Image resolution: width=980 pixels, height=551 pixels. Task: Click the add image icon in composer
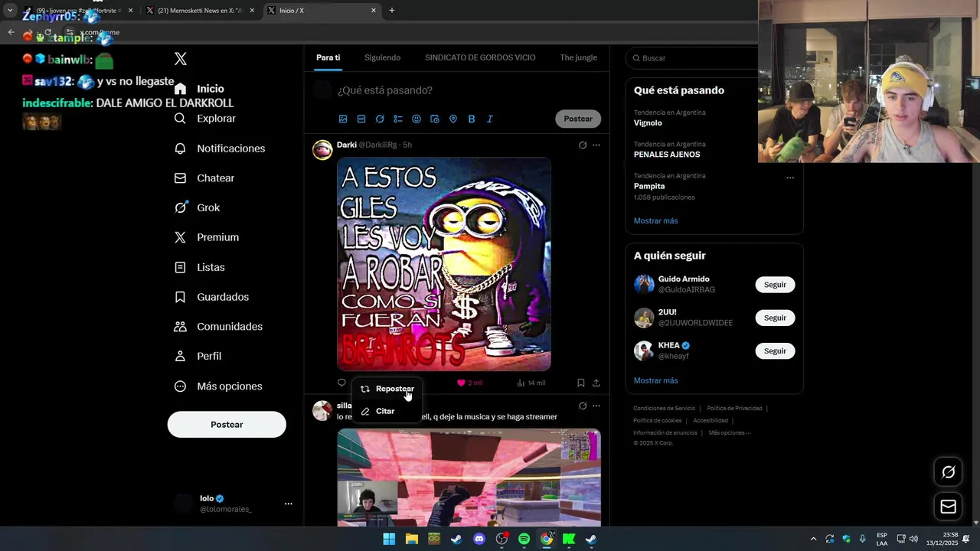tap(343, 119)
